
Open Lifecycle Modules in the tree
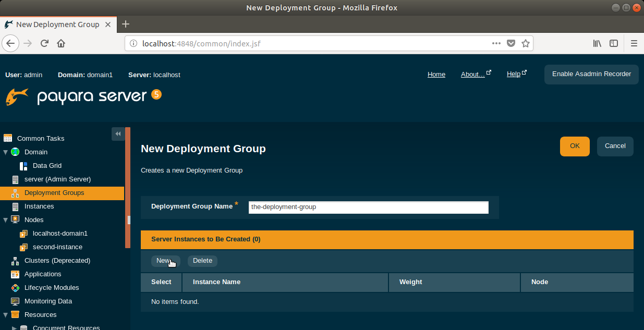(x=52, y=288)
